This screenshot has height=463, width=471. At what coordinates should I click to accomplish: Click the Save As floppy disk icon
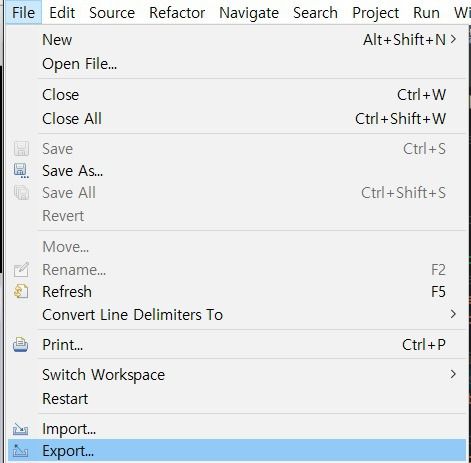click(21, 171)
